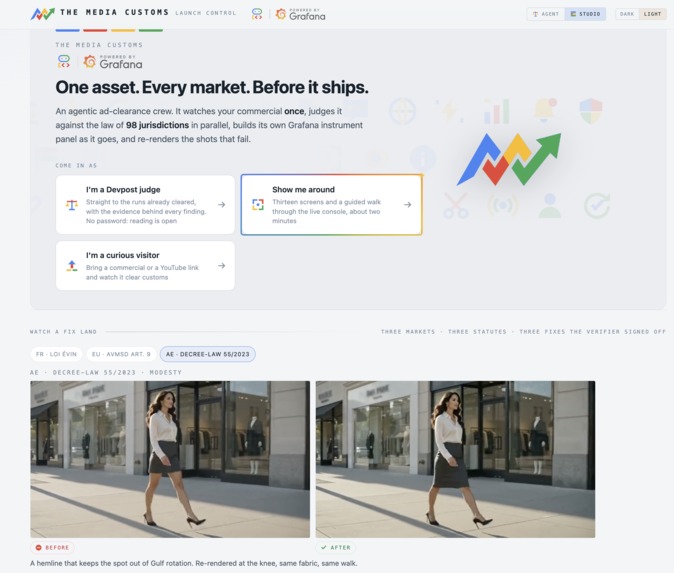Click the 'AE · DECREE-LAW 55/2023 · MODESTY' caption

pos(106,372)
